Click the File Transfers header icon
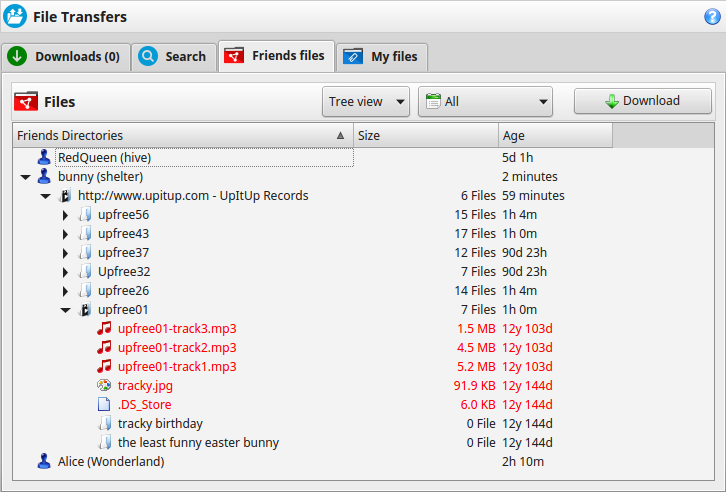 point(15,16)
